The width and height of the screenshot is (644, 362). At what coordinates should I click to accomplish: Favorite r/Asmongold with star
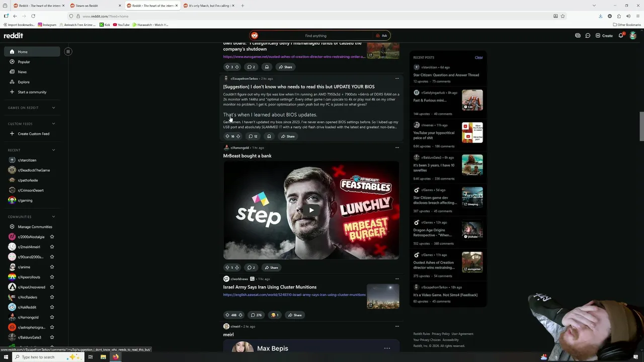tap(52, 317)
